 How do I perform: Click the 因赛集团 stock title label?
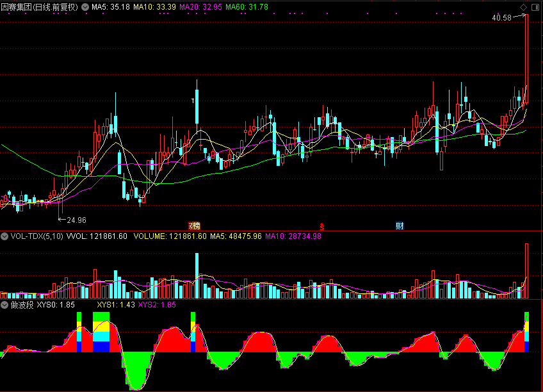(39, 7)
